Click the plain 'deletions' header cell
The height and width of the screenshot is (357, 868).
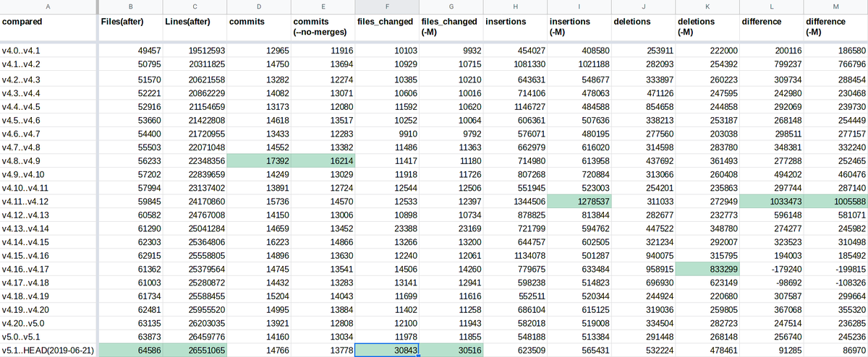[642, 27]
